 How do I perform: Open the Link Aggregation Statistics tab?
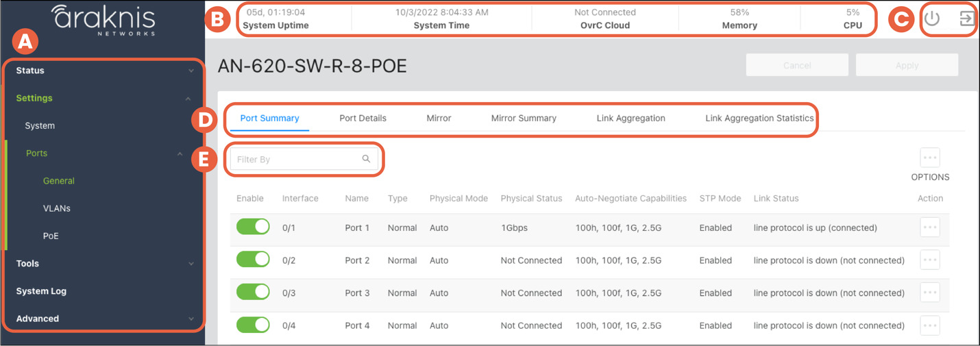(x=759, y=118)
